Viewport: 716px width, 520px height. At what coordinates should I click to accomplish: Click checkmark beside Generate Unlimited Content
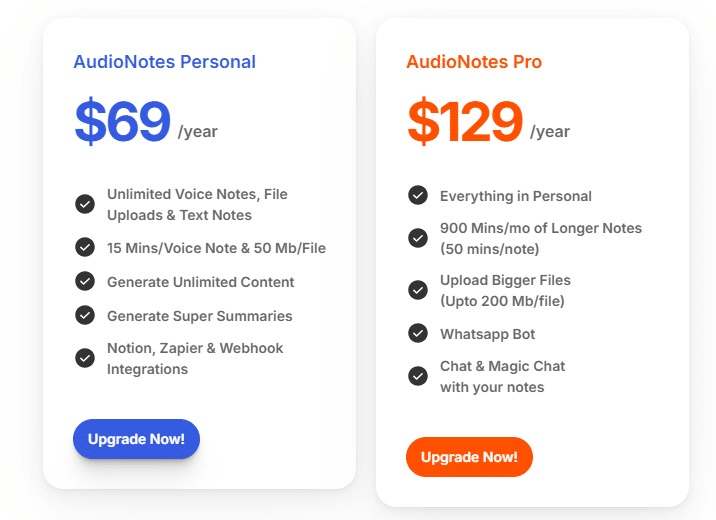click(85, 281)
